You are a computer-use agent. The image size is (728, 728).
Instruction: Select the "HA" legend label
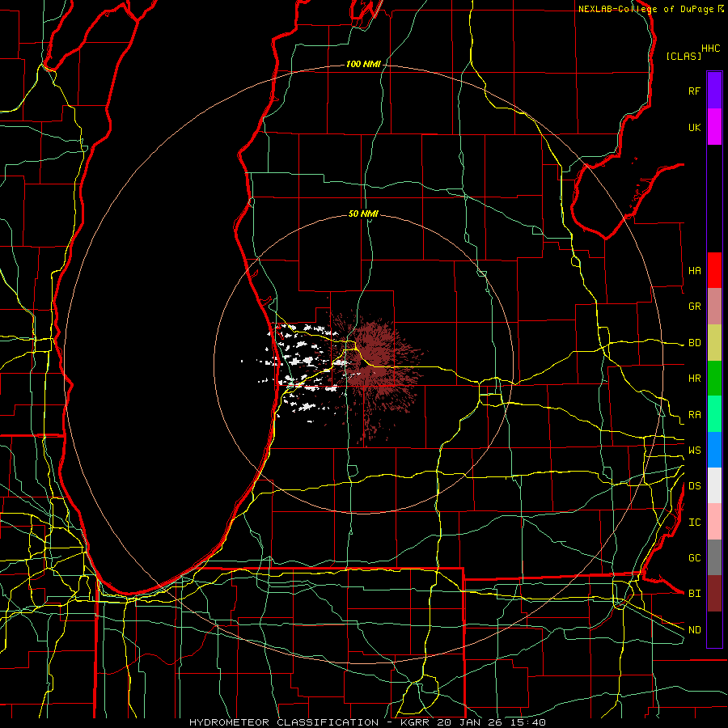694,271
